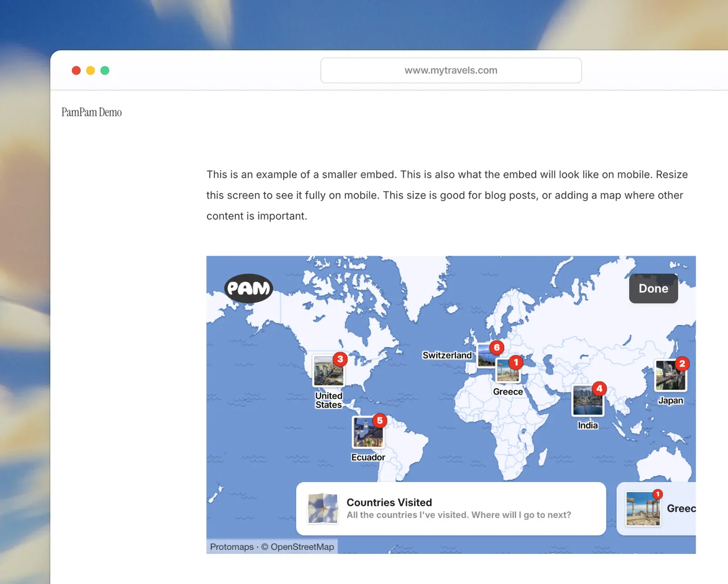Open the Protomaps attribution link
Screen dimensions: 728x584
pyautogui.click(x=231, y=547)
